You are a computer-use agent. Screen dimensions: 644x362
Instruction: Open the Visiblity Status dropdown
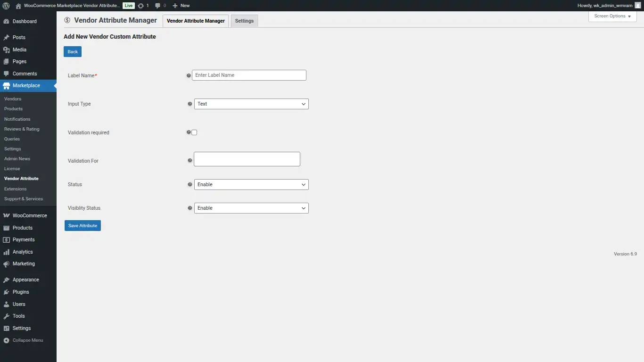251,208
